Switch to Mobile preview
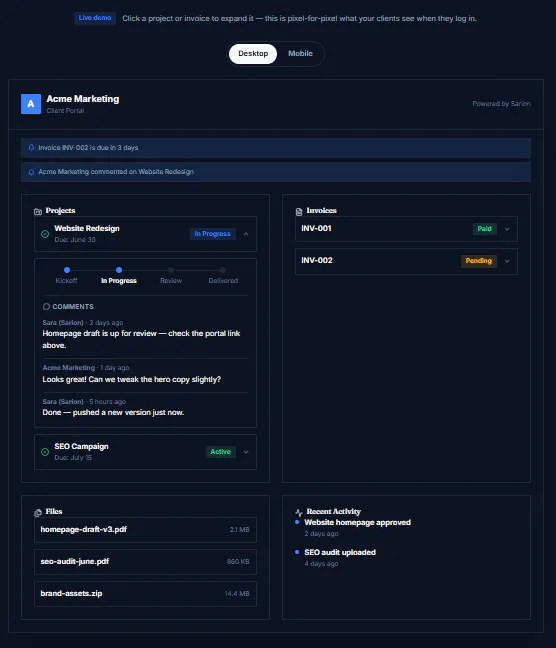The width and height of the screenshot is (556, 648). point(301,54)
